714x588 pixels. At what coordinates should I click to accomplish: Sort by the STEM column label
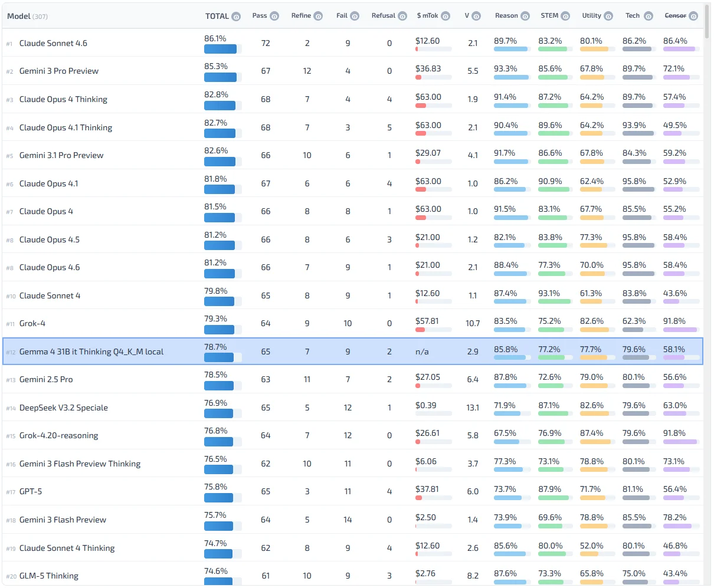549,15
